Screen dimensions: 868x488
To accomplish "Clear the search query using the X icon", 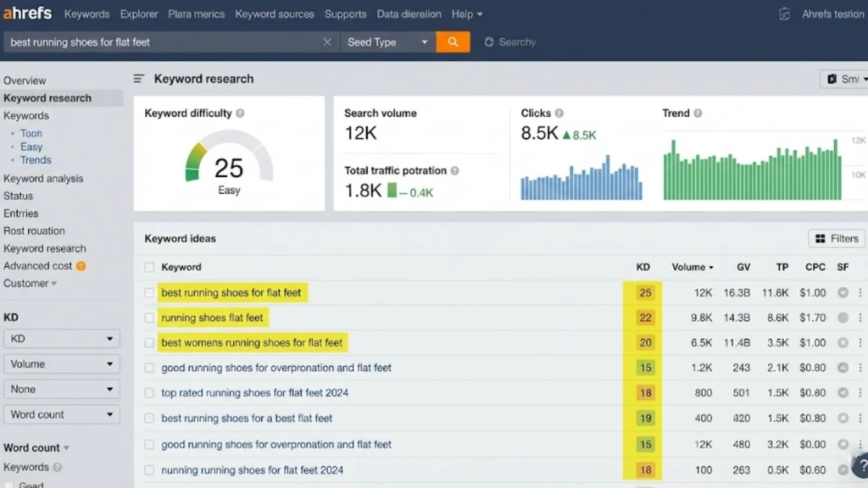I will [327, 41].
